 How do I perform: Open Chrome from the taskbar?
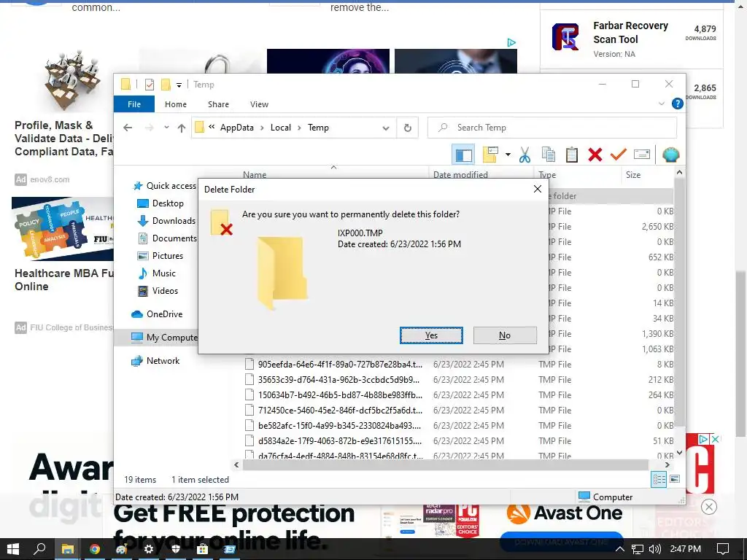tap(94, 550)
